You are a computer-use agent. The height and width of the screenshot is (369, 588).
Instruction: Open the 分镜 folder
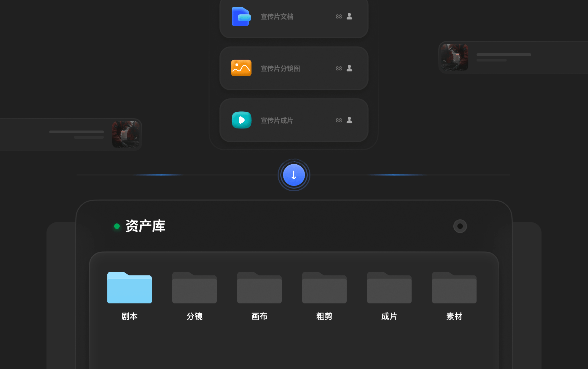pyautogui.click(x=194, y=288)
